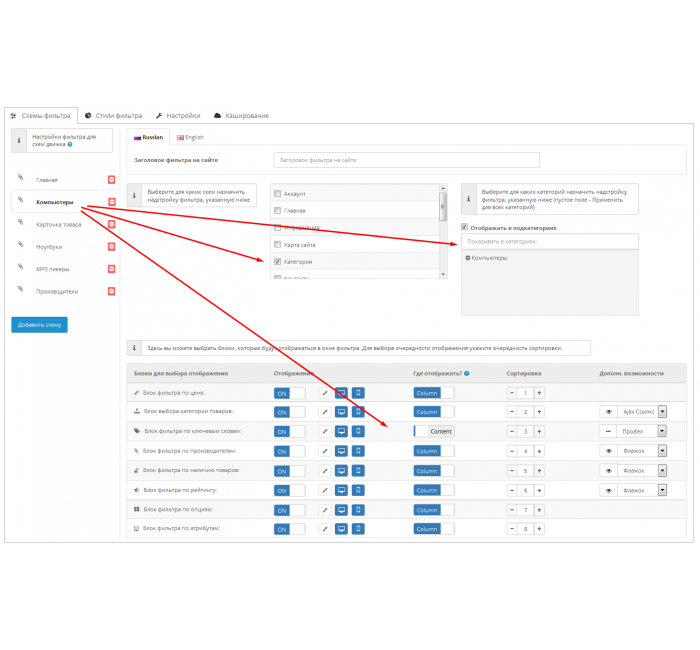Screen dimensions: 700x650
Task: Click help icon next to схем движка
Action: coord(70,145)
